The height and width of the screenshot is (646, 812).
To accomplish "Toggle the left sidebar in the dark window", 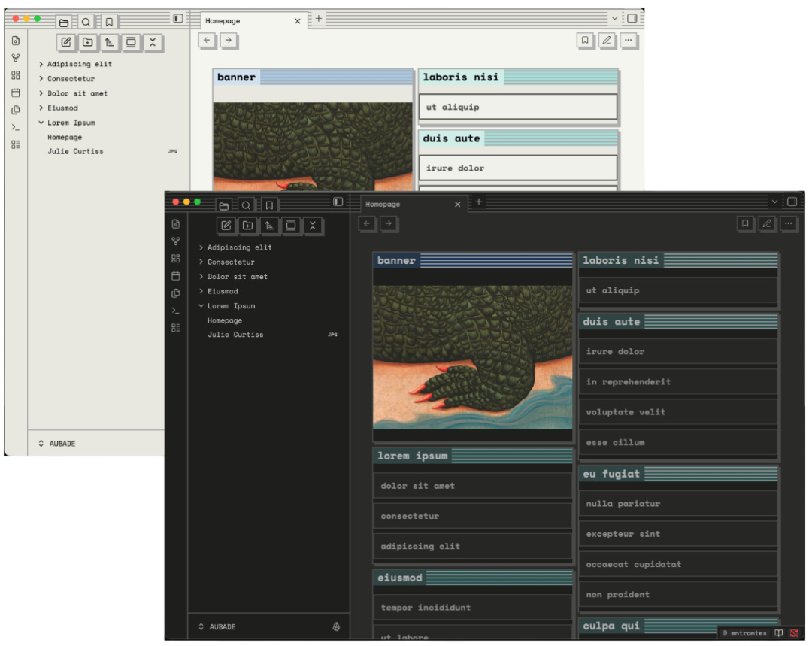I will click(x=338, y=202).
